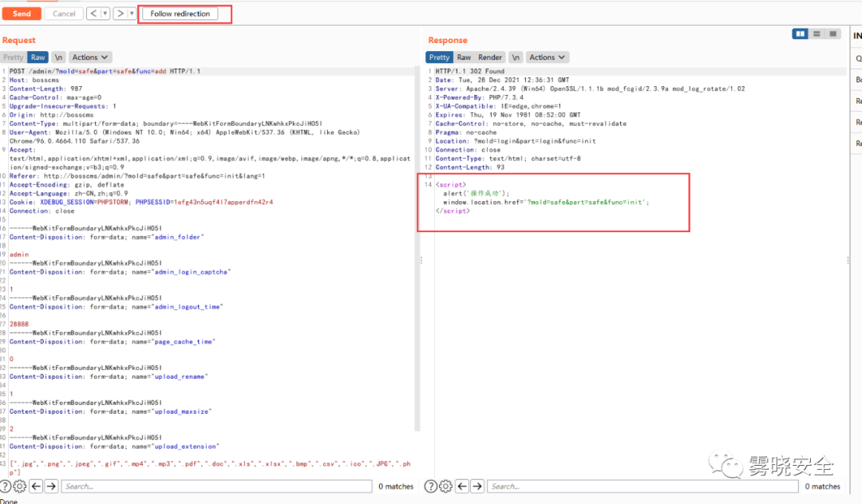The width and height of the screenshot is (862, 504).
Task: Click the Cookie header with PHPSESSID
Action: (141, 203)
